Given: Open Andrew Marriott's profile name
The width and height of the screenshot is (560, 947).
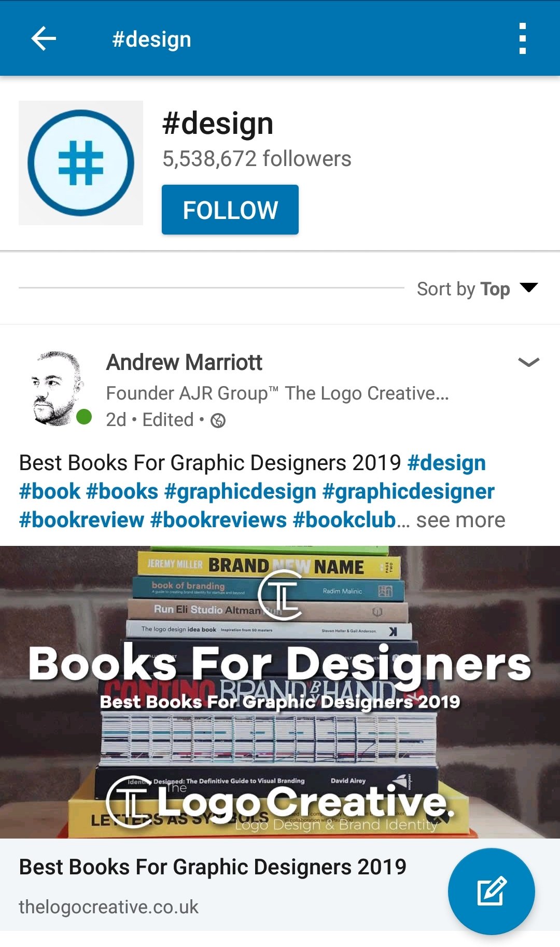Looking at the screenshot, I should (184, 362).
